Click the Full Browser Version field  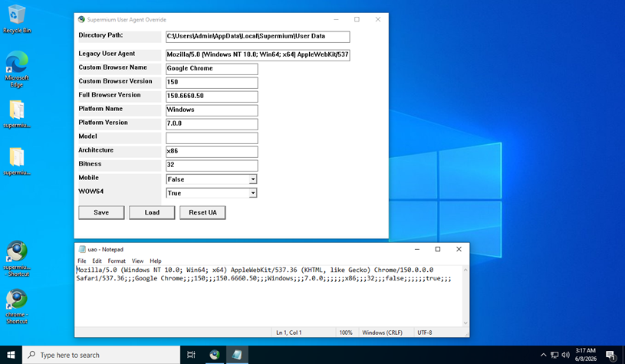[x=212, y=97]
